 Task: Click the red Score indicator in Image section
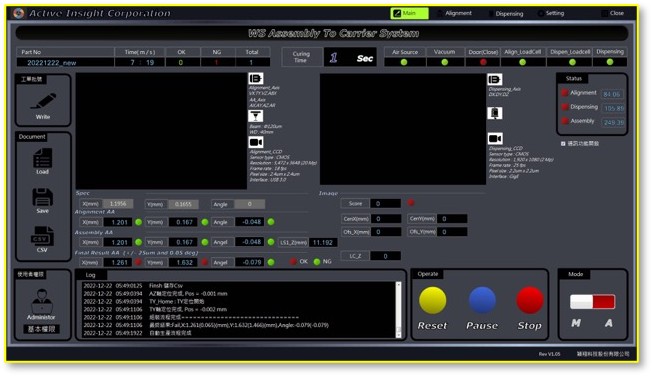411,203
